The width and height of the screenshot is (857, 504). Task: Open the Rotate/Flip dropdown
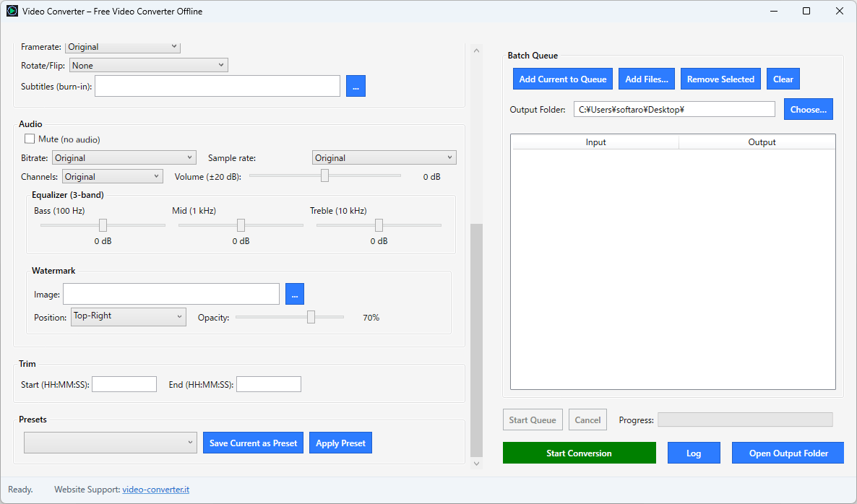click(148, 66)
